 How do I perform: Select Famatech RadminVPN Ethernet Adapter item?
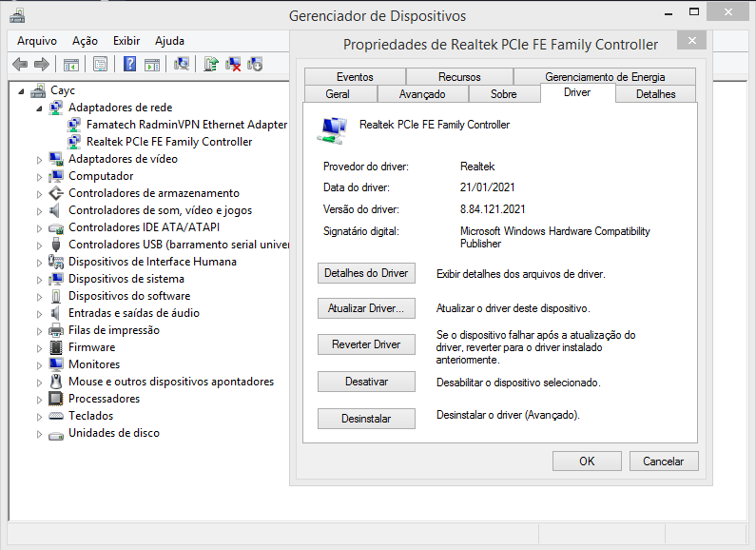(186, 125)
